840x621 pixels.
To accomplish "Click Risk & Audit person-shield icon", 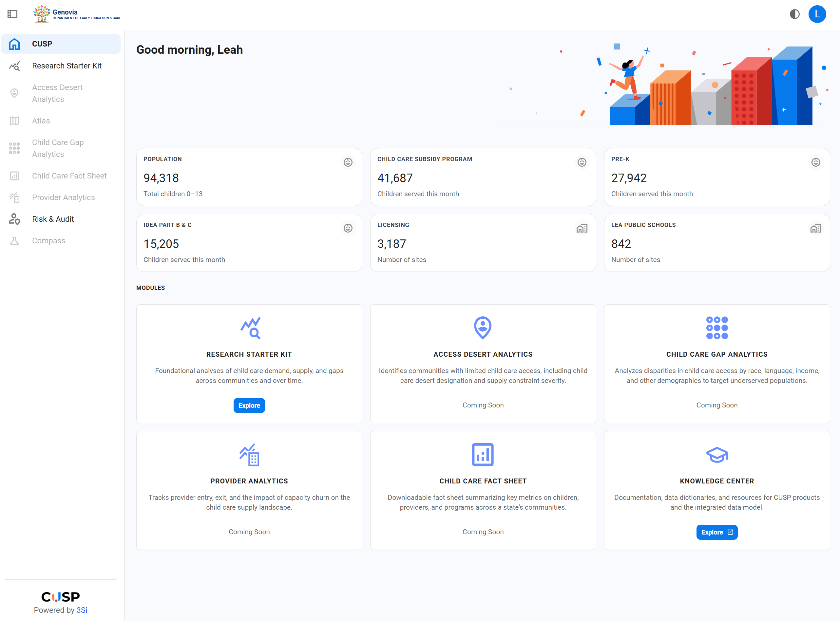I will click(x=14, y=219).
